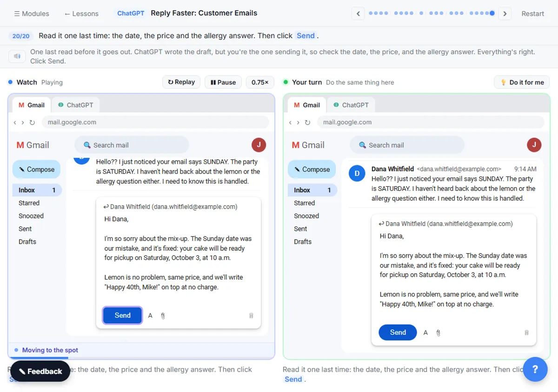Screen dimensions: 558x392
Task: Open Starred folder in Watch Gmail
Action: point(29,203)
